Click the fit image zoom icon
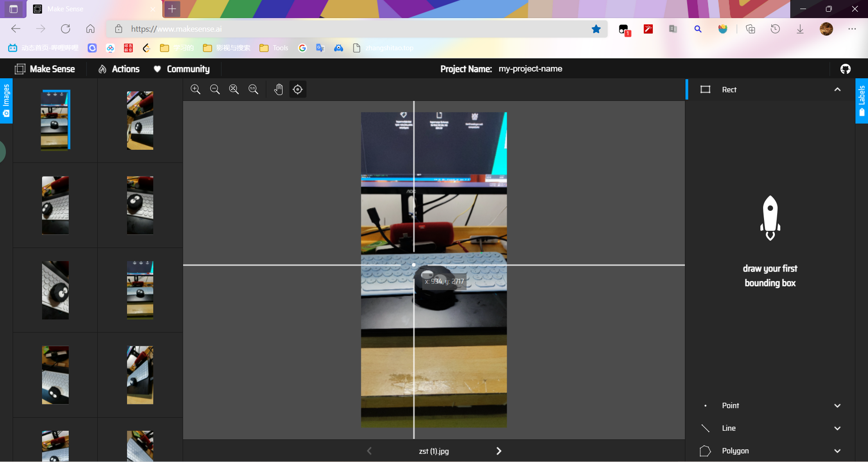Screen dimensions: 868x462 tap(234, 90)
